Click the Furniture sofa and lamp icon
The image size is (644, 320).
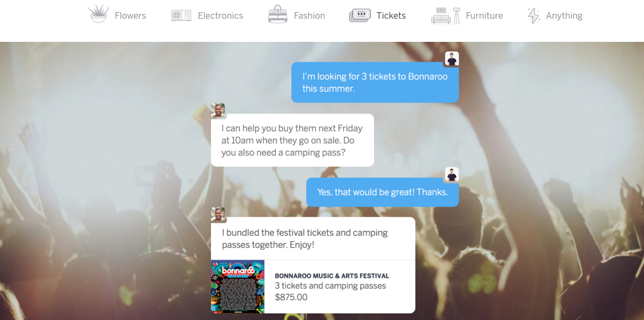445,15
